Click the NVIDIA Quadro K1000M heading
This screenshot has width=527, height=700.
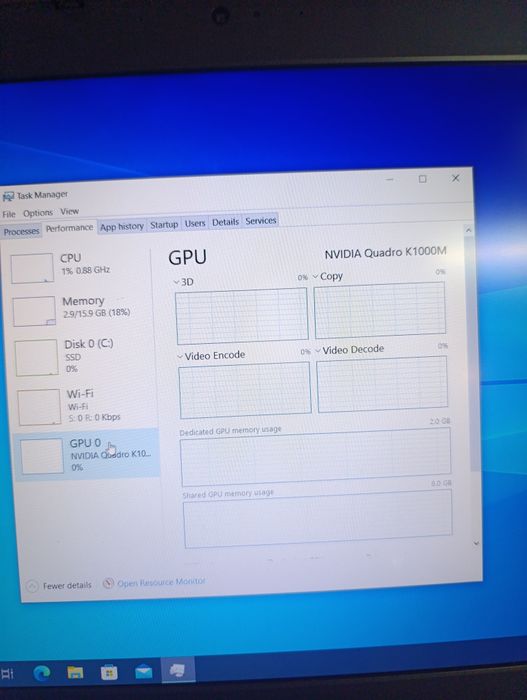(385, 253)
